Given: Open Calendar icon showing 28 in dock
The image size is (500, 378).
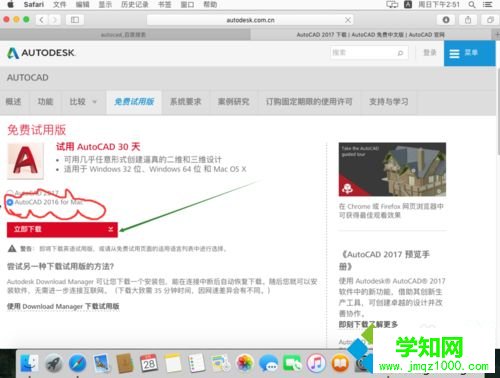Looking at the screenshot, I should click(x=149, y=363).
